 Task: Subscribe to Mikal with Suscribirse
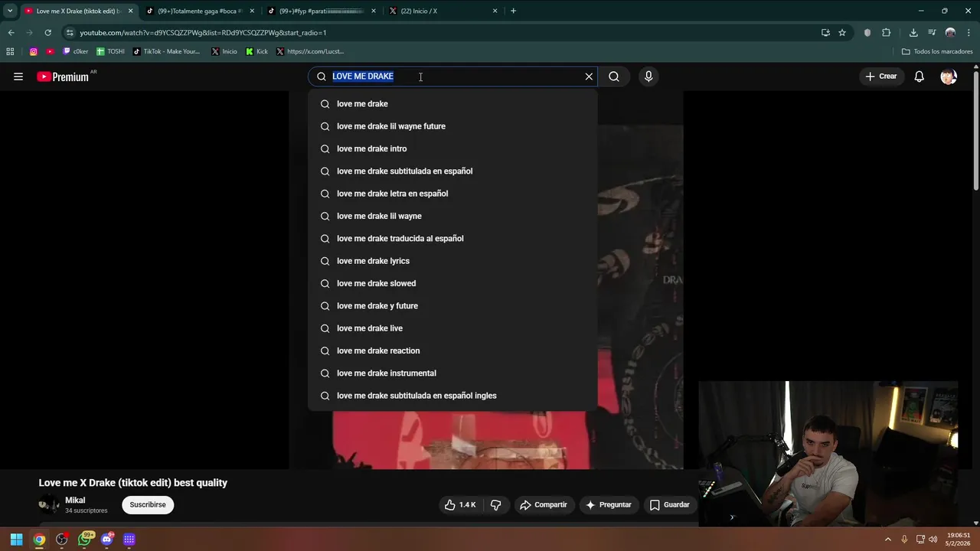click(x=148, y=505)
